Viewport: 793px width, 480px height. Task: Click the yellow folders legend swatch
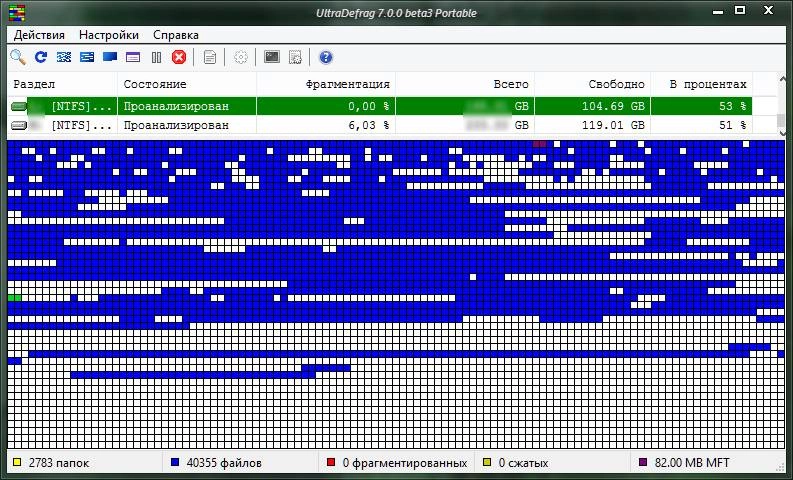[17, 462]
